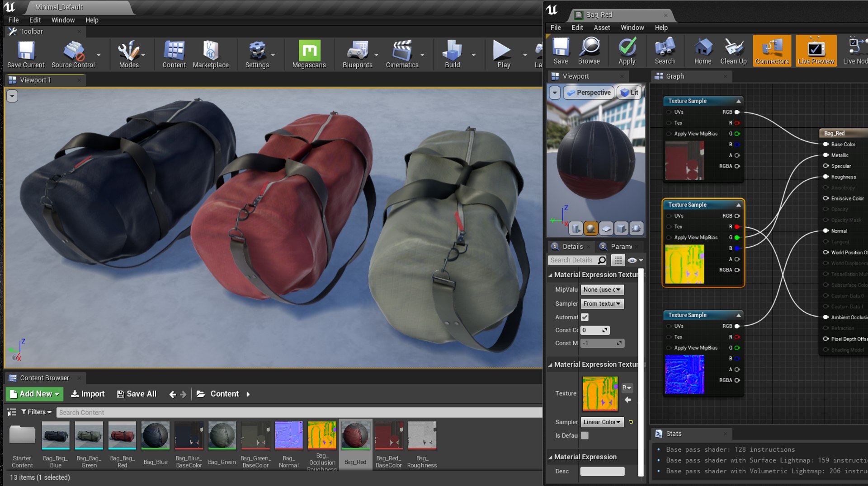The width and height of the screenshot is (868, 486).
Task: Set preview mesh to sphere
Action: tap(591, 229)
